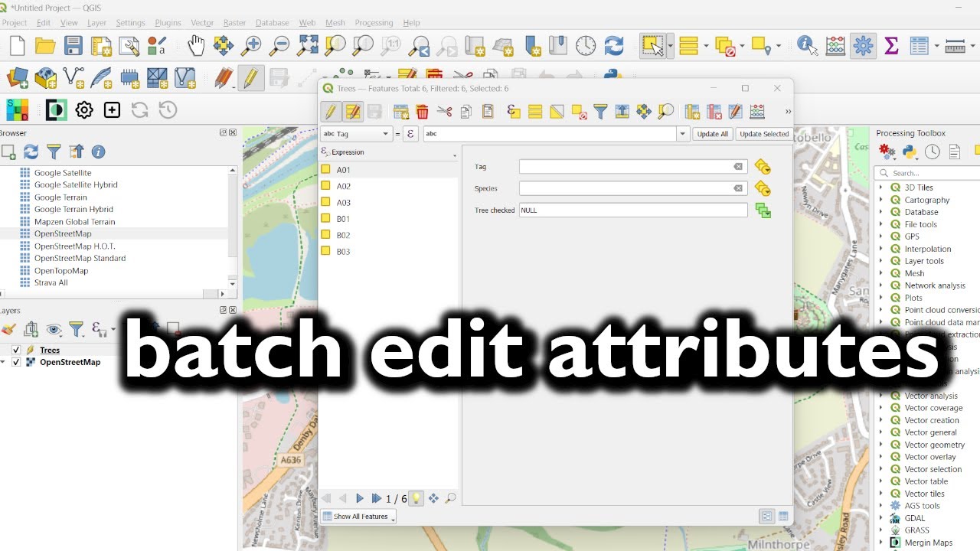Expand the Cartography group in Processing Toolbox

[880, 200]
